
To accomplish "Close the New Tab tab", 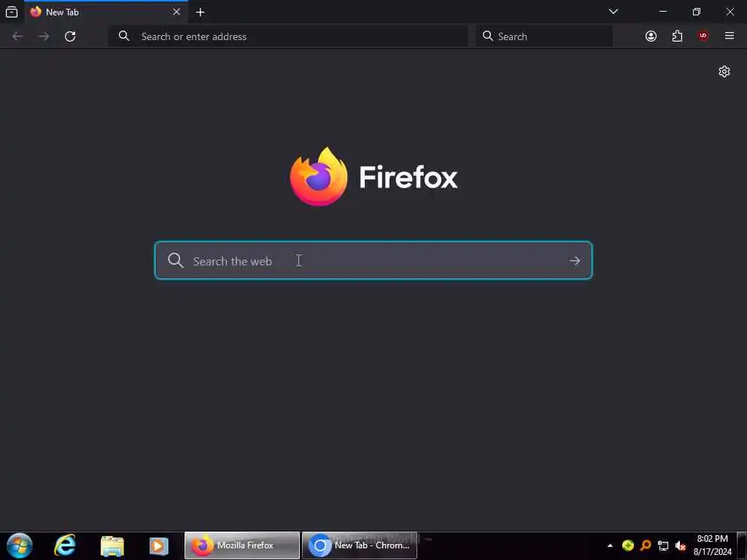I will coord(177,12).
